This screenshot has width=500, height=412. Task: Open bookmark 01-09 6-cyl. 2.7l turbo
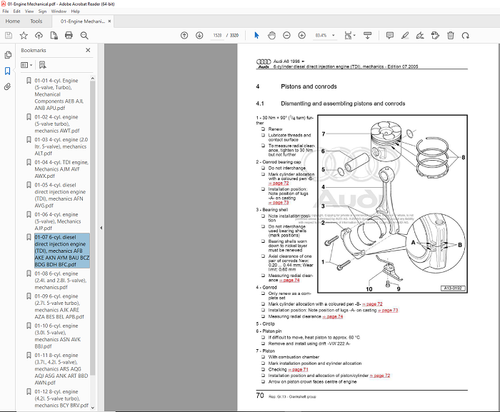[x=59, y=306]
